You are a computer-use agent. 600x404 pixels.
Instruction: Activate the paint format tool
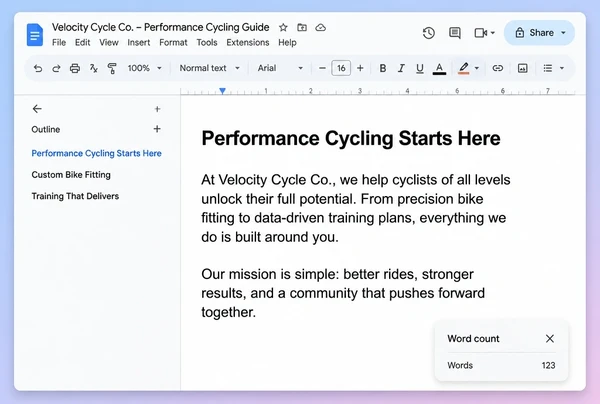point(112,68)
